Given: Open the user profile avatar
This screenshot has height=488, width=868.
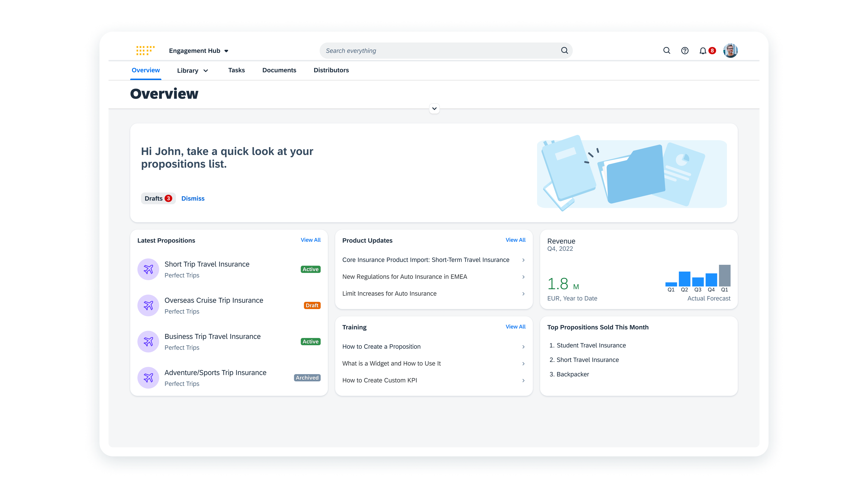Looking at the screenshot, I should (730, 51).
